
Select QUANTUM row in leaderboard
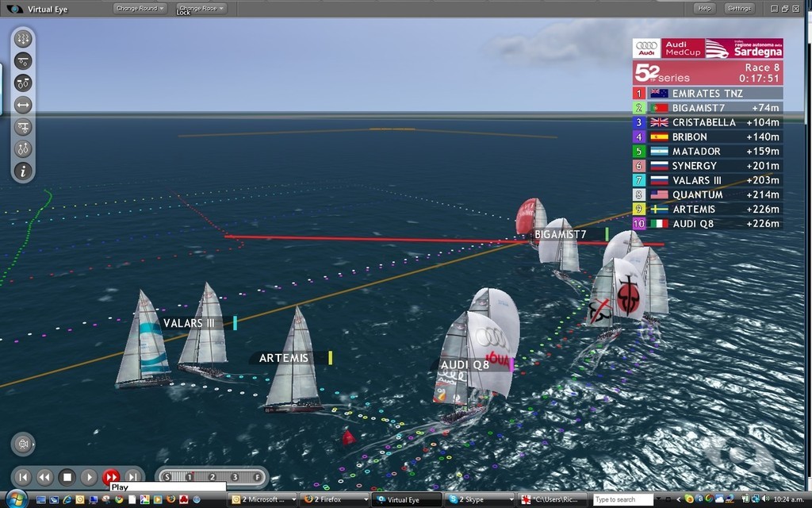click(x=707, y=195)
